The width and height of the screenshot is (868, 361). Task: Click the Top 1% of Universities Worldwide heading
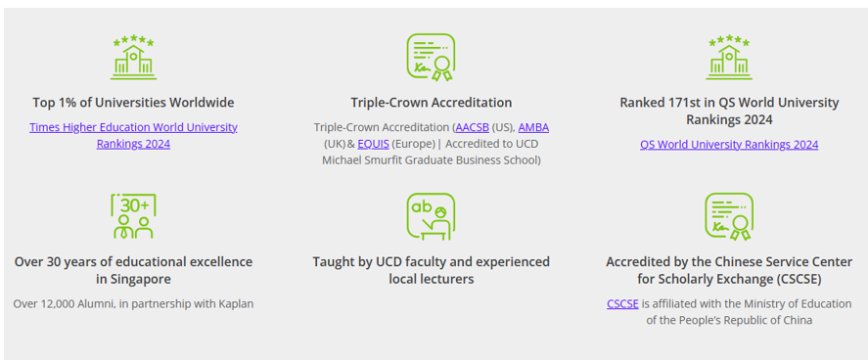[133, 103]
